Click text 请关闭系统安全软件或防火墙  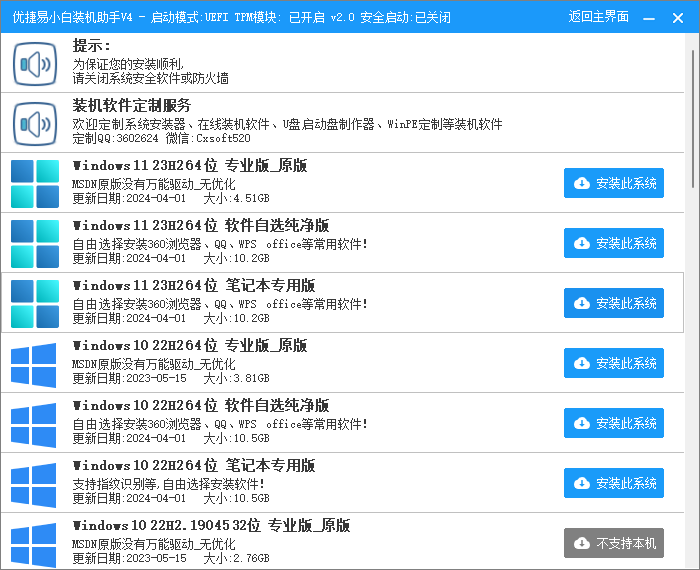(x=150, y=79)
